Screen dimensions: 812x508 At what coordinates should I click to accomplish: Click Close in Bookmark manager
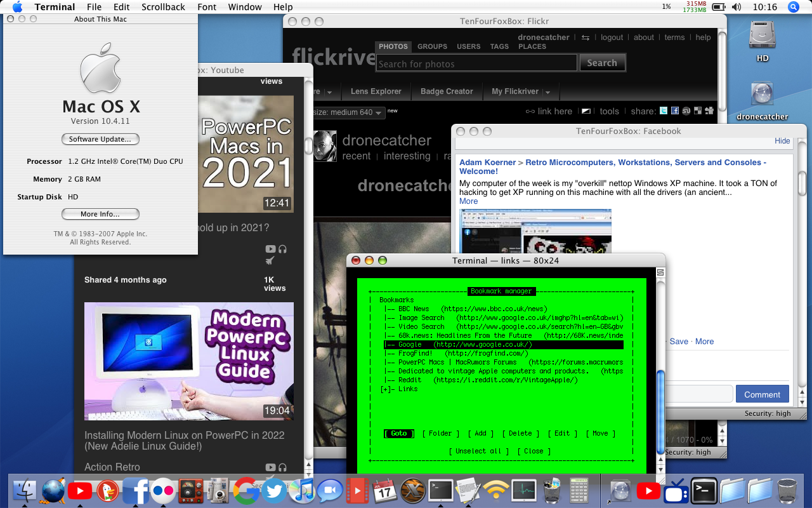[534, 451]
